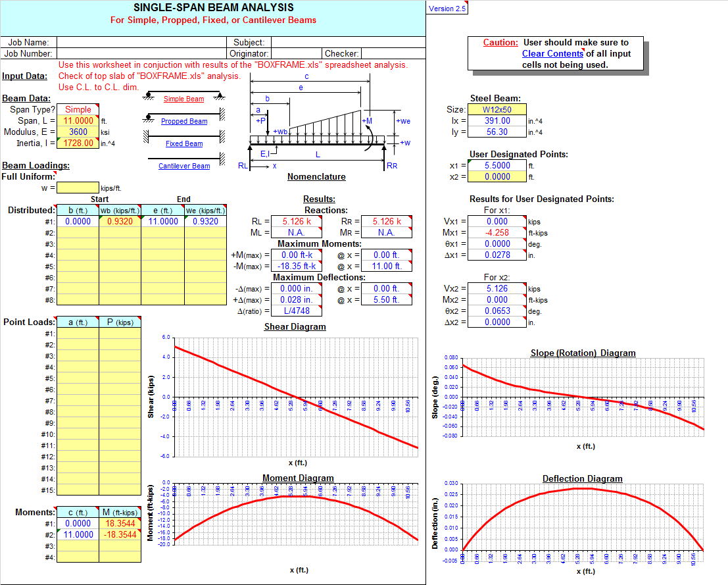Click the Job Number input field
The height and width of the screenshot is (585, 728).
(141, 53)
